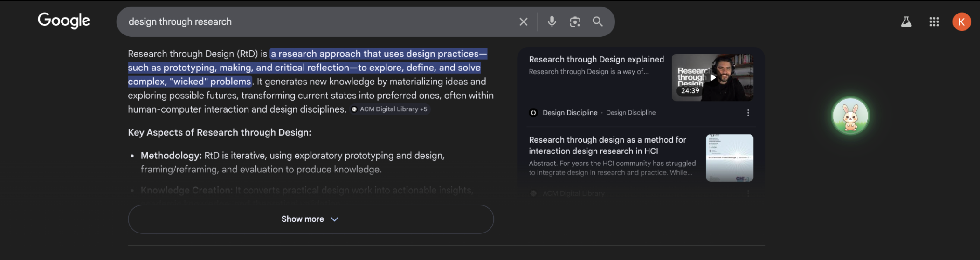Open the Design Discipline channel source
980x260 pixels.
(570, 113)
